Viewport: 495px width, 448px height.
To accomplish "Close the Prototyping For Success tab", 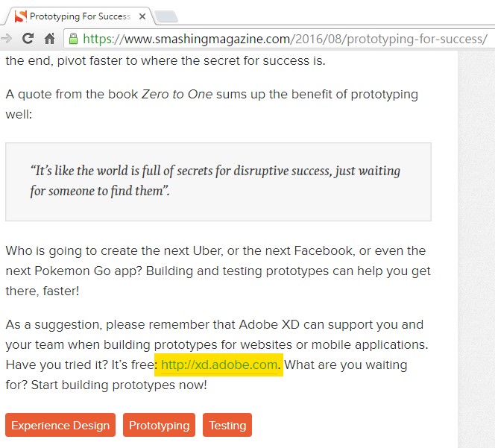I will coord(142,16).
